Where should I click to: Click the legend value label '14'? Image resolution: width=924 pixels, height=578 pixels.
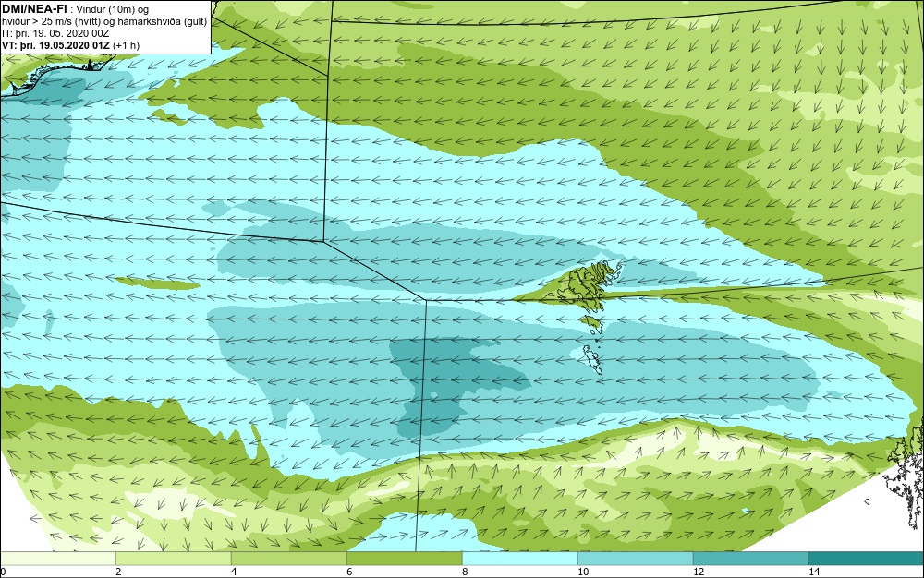814,572
